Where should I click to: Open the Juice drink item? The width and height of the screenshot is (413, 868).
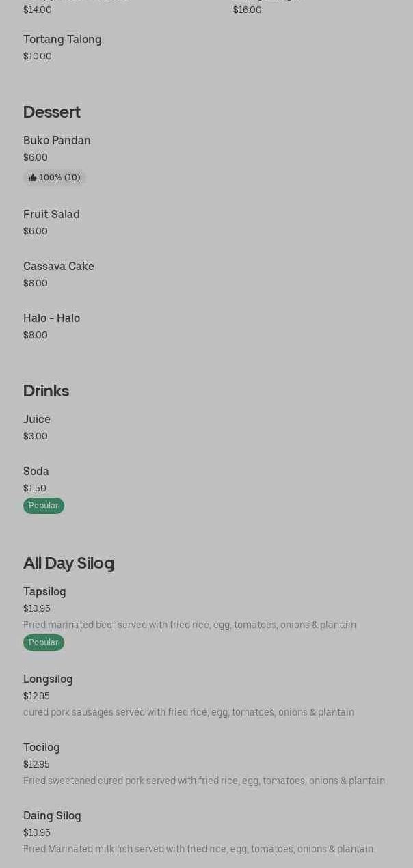point(37,420)
